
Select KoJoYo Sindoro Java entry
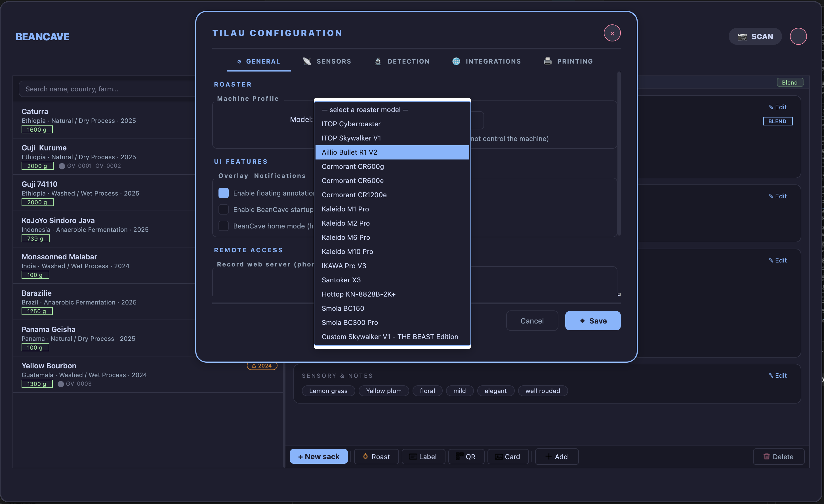coord(104,229)
